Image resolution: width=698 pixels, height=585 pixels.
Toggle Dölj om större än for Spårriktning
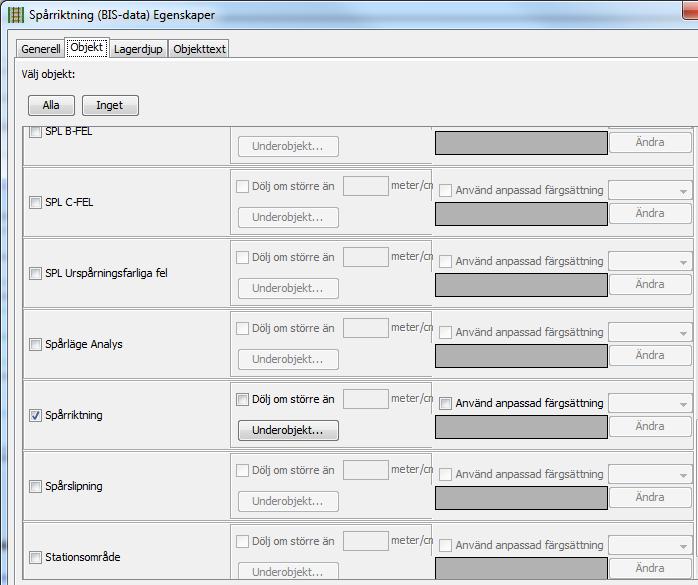pyautogui.click(x=242, y=399)
